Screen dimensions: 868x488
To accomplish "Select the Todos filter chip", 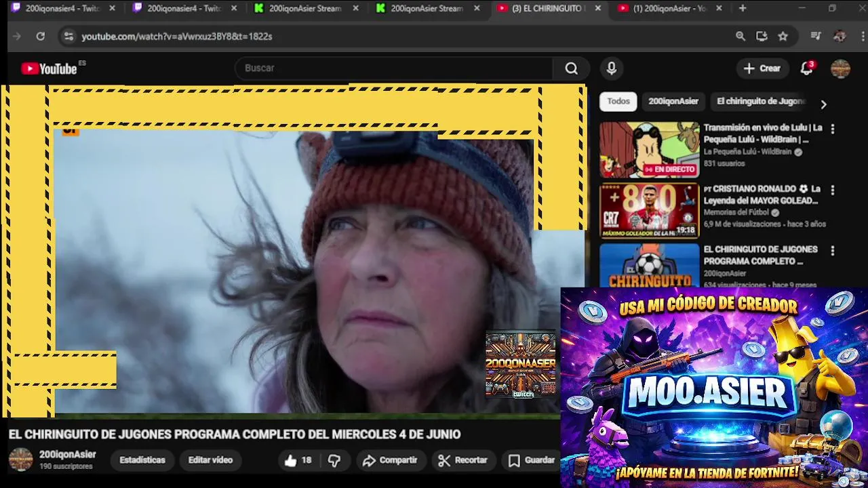I will [x=618, y=101].
